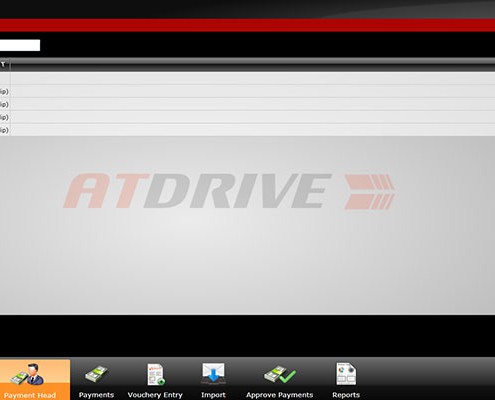Click the Approve Payments green checkmark icon
This screenshot has height=400, width=495.
280,374
